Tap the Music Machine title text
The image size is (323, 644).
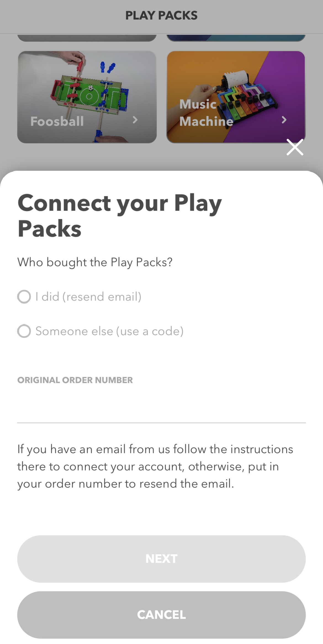[x=206, y=113]
